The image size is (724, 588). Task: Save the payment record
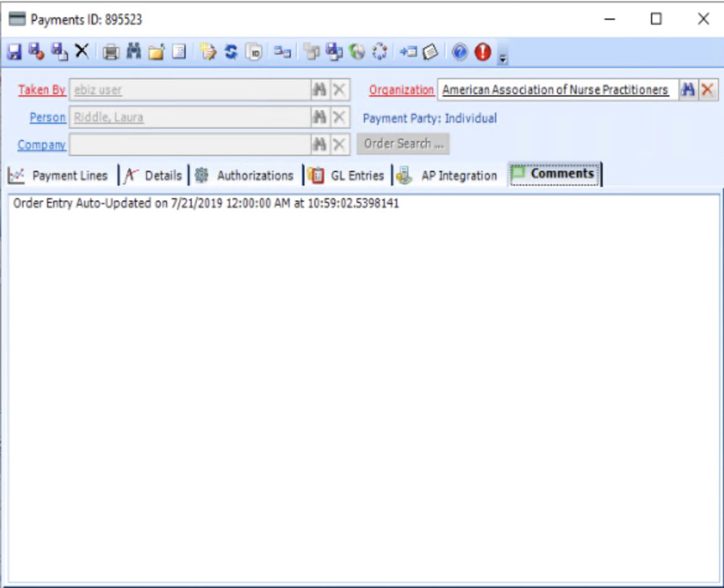14,53
